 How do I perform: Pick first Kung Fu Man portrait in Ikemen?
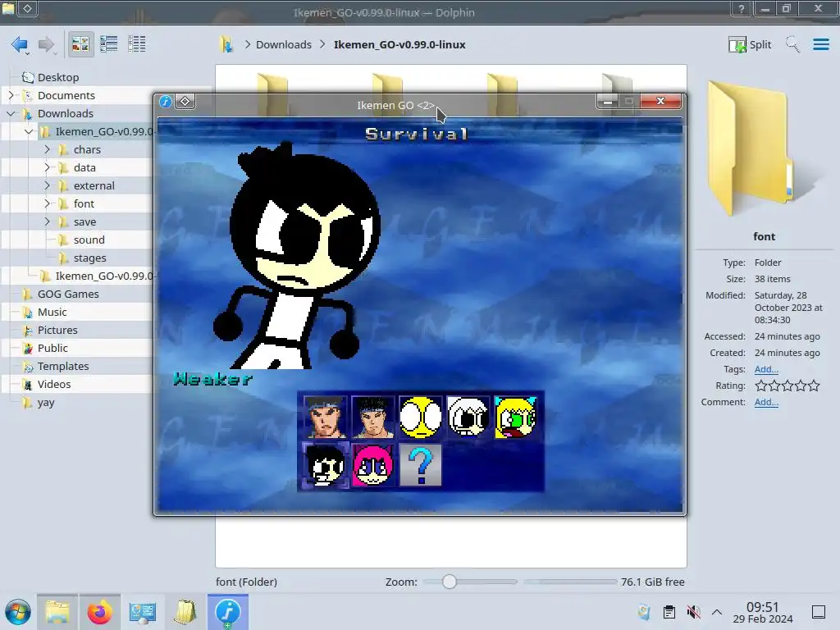tap(325, 418)
